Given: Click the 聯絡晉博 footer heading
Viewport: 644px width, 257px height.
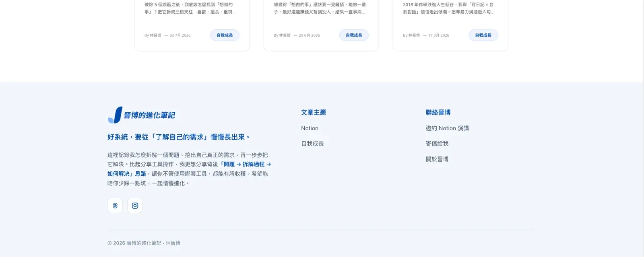Looking at the screenshot, I should (x=438, y=113).
